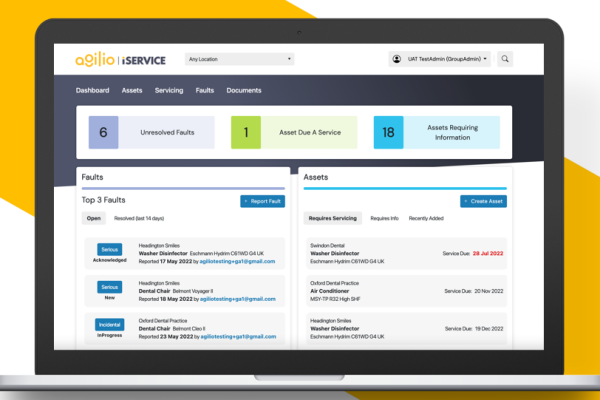
Task: Open the 1 Asset Due A Service tile
Action: [294, 132]
